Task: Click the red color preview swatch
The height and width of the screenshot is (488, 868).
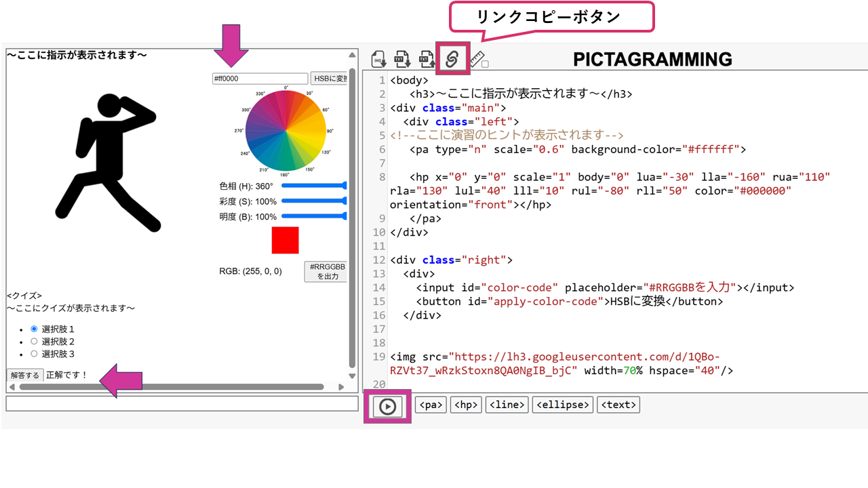Action: point(285,241)
